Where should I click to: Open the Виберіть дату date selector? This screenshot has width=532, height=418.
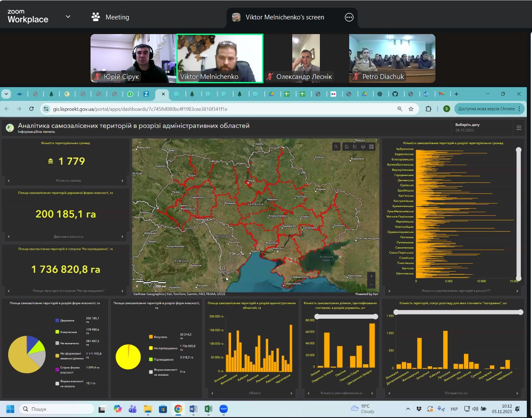tap(467, 127)
